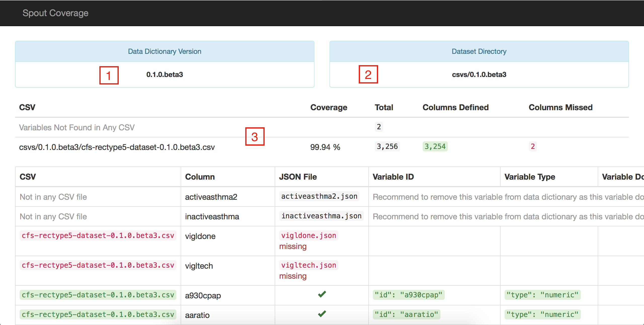Screen dimensions: 644x325
Task: Select the Data Dictionary Version panel header
Action: pos(165,51)
